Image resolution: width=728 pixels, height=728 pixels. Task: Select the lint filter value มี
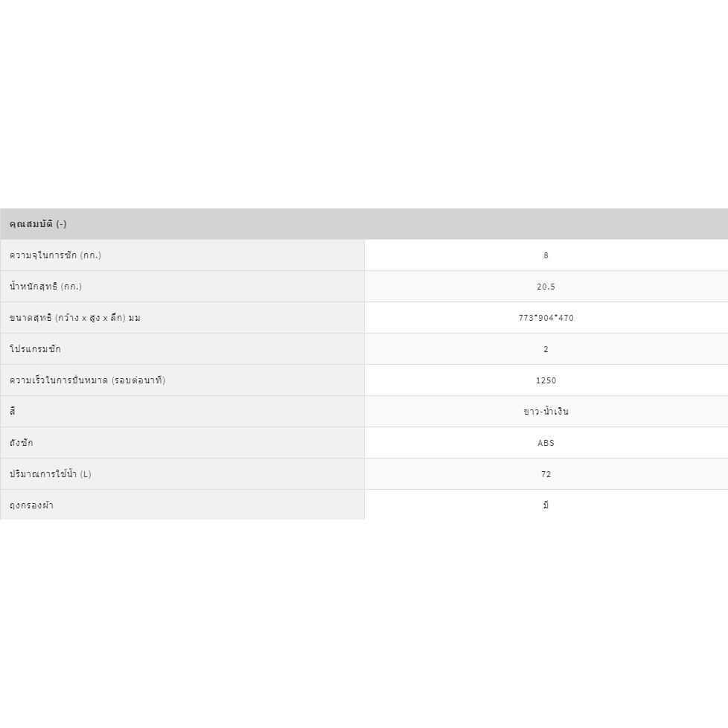coord(546,505)
